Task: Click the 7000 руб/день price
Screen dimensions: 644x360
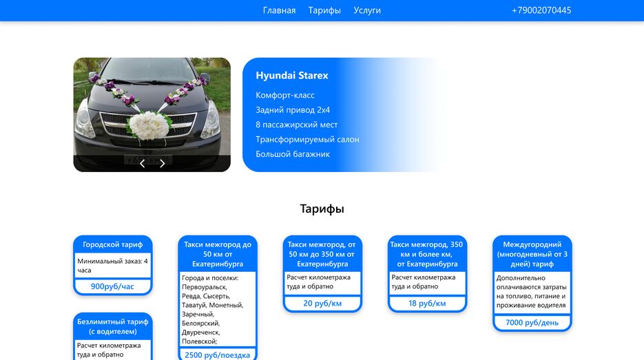Action: (x=532, y=322)
